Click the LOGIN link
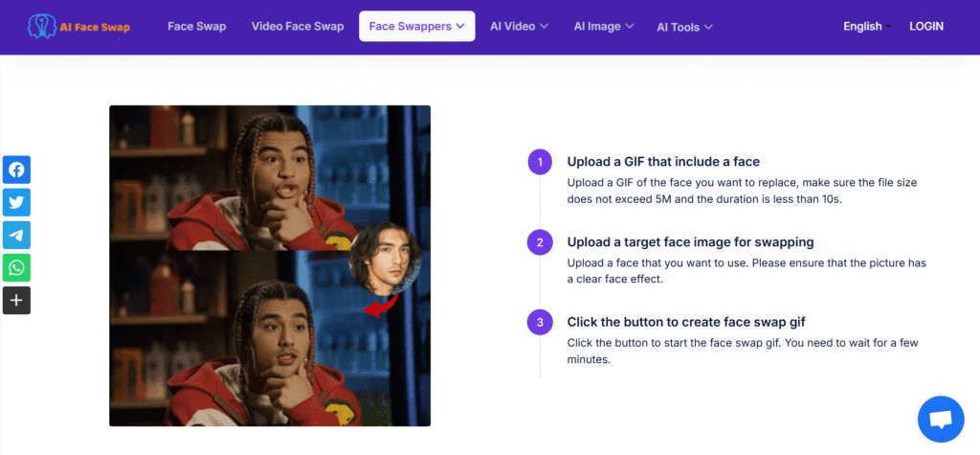The height and width of the screenshot is (455, 980). 925,26
